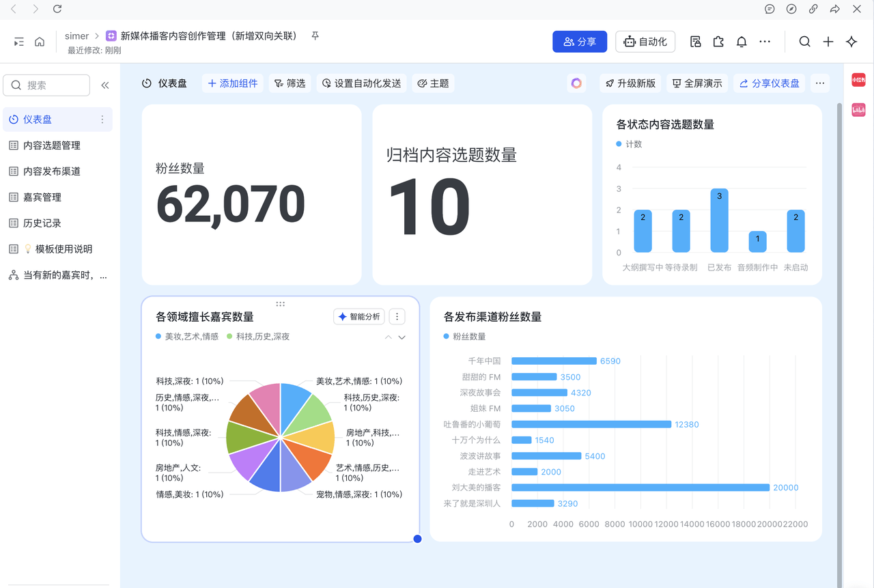Switch to the 嘉宾管理 table
This screenshot has width=874, height=588.
[42, 197]
